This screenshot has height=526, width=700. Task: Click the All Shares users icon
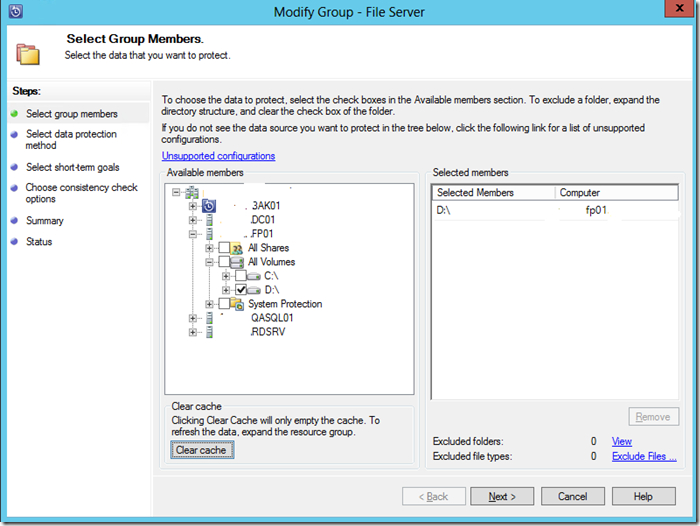click(237, 248)
